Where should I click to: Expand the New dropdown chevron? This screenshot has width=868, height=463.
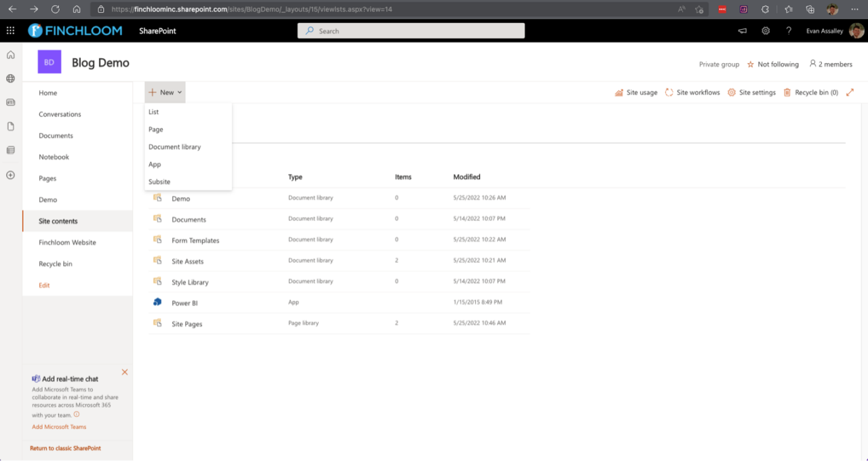click(x=179, y=92)
